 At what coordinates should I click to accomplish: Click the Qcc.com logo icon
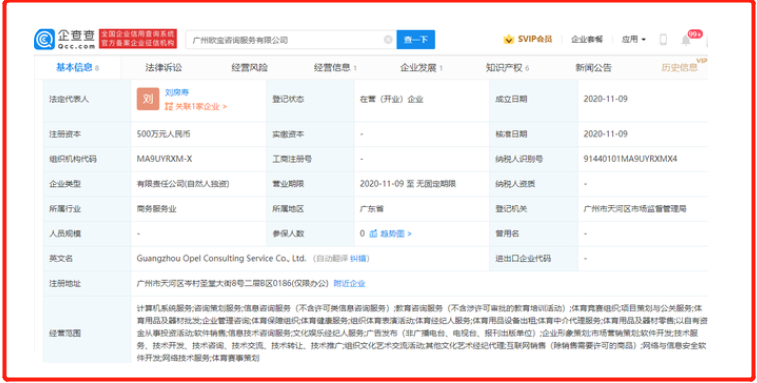[44, 39]
